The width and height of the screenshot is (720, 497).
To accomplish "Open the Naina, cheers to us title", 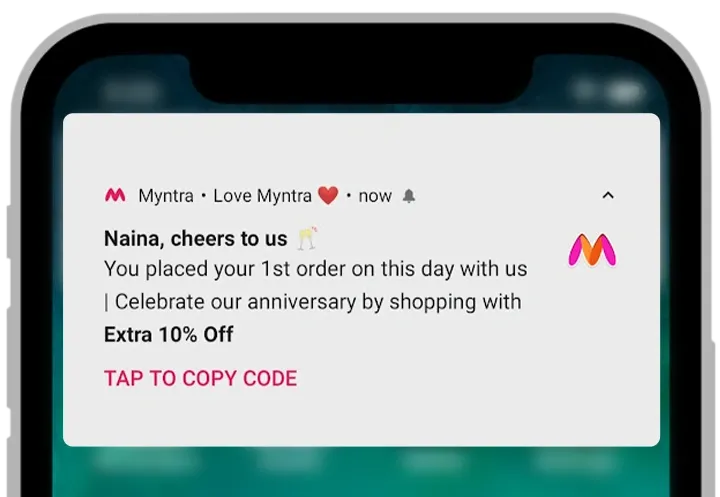I will coord(196,239).
